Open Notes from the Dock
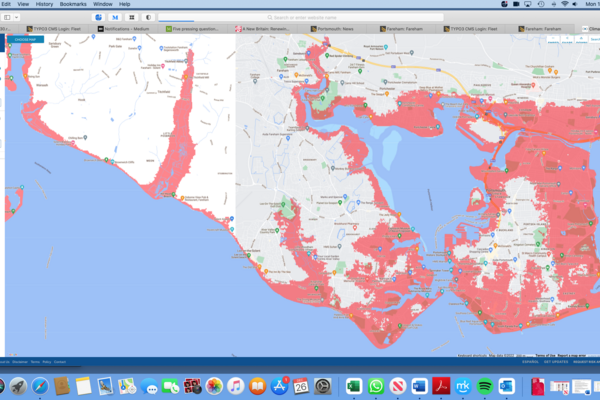This screenshot has height=400, width=600. click(83, 386)
